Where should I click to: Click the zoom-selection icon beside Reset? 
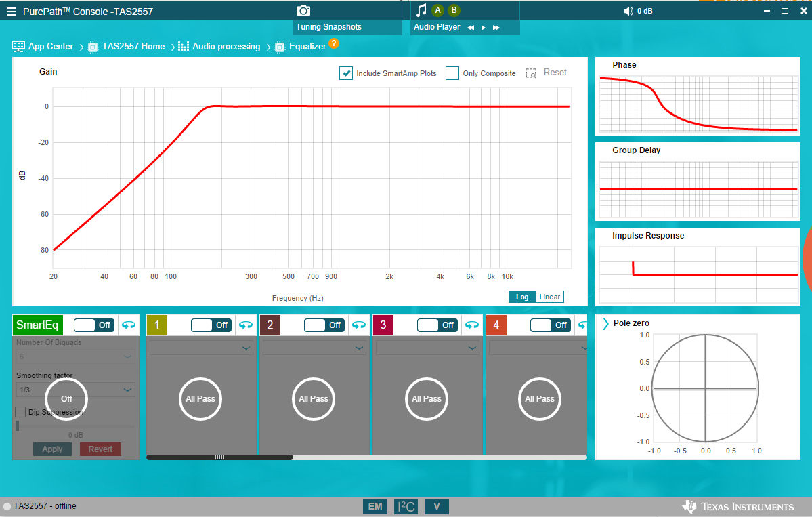531,73
